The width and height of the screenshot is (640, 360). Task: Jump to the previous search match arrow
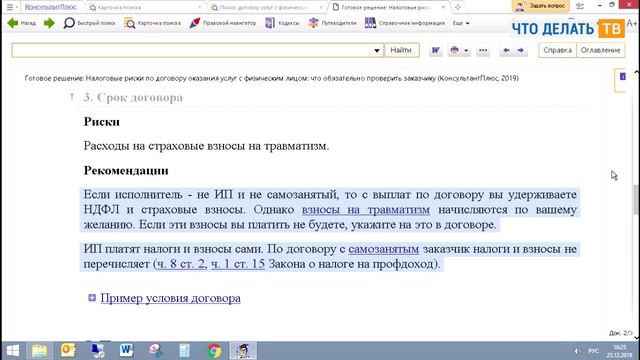pos(506,50)
